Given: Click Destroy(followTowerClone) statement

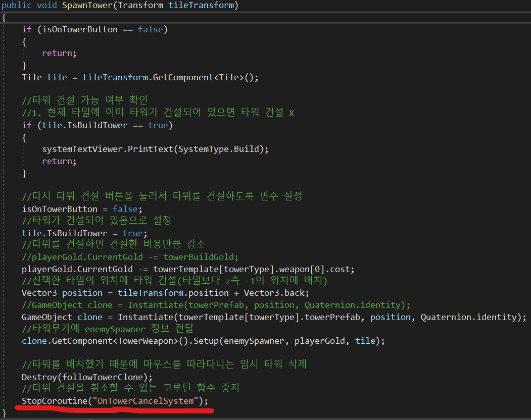Looking at the screenshot, I should click(87, 377).
